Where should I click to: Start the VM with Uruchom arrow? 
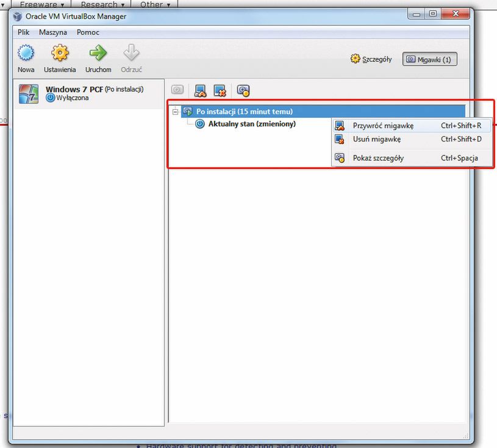[x=98, y=52]
